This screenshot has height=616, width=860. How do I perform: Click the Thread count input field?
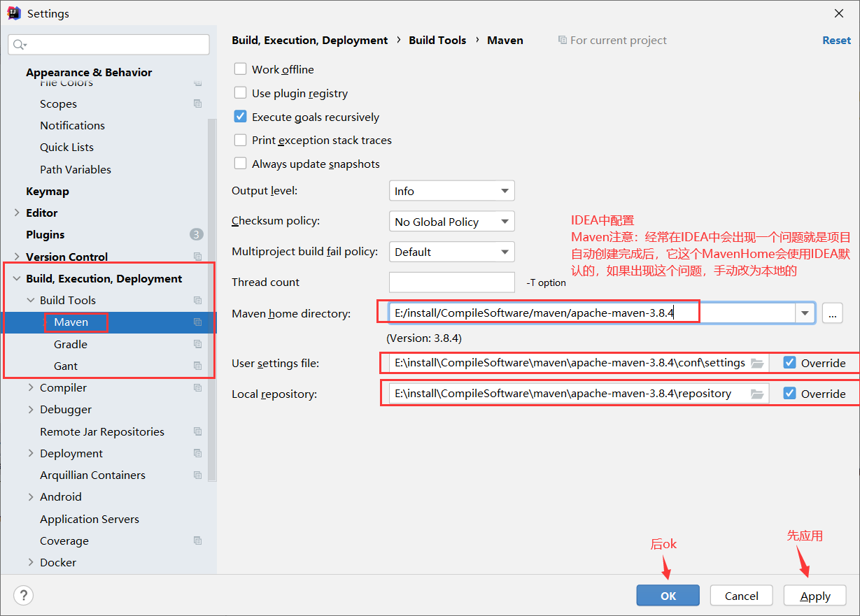coord(452,282)
